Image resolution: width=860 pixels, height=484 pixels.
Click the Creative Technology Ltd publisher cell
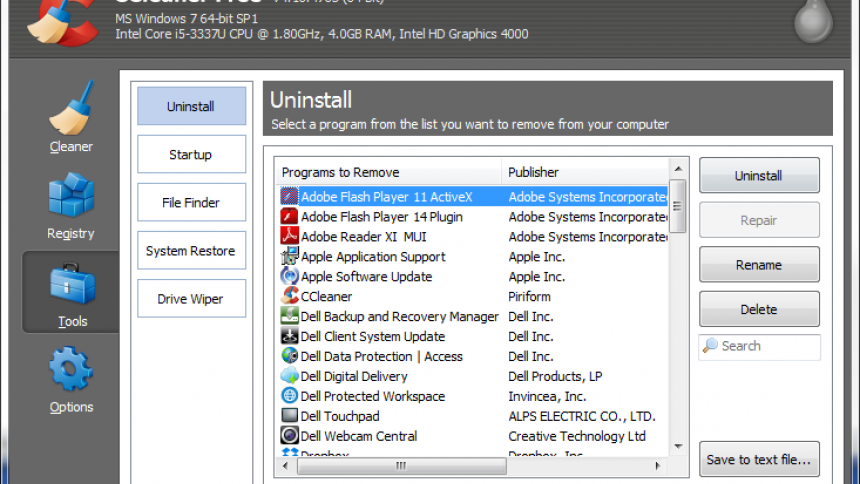point(577,436)
